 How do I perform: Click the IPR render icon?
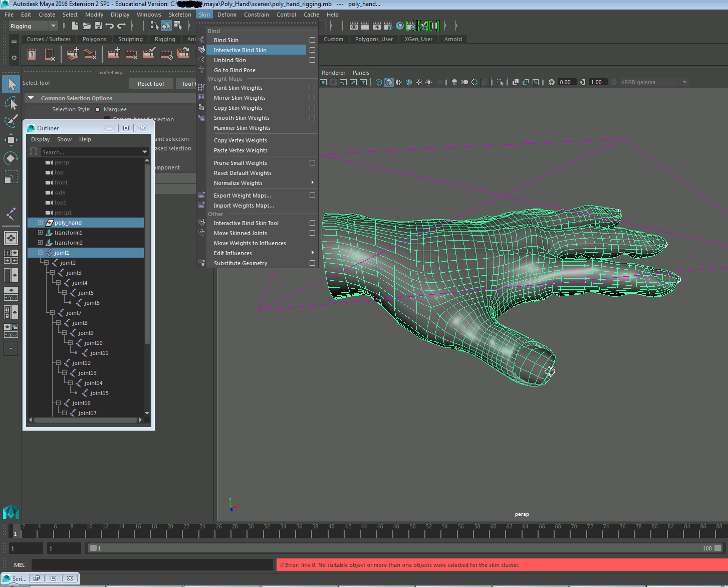(x=377, y=26)
